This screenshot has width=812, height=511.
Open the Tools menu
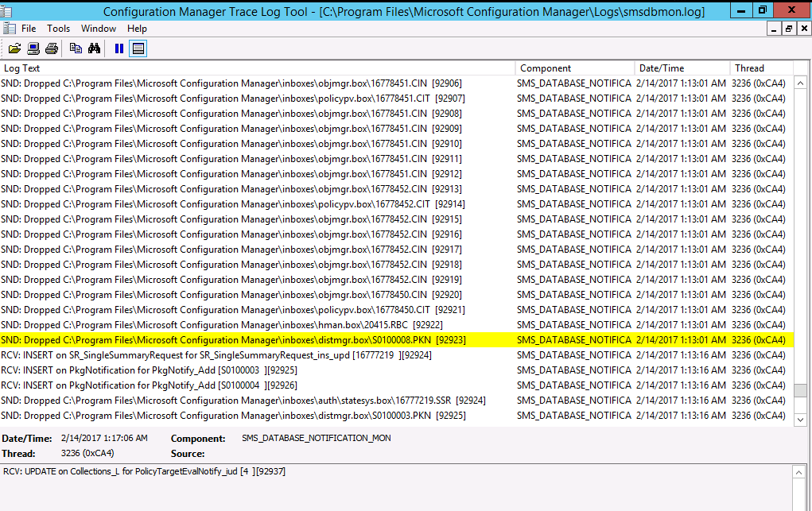[58, 29]
